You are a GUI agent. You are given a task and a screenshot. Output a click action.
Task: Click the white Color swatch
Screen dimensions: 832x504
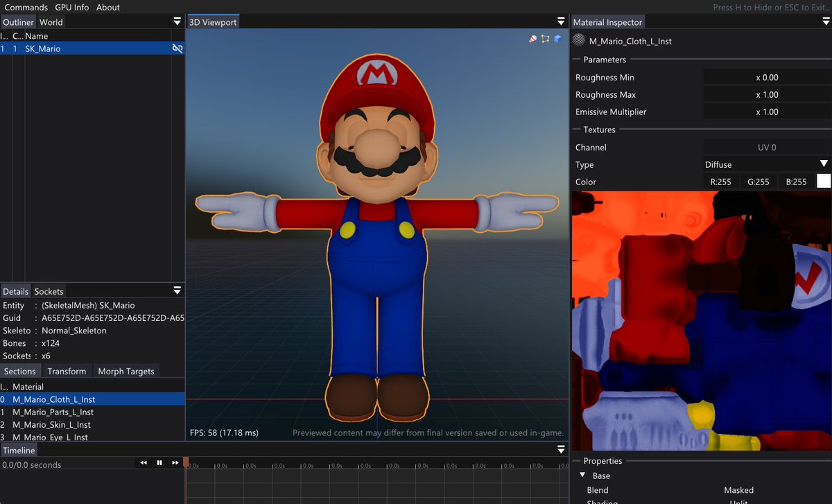point(824,182)
